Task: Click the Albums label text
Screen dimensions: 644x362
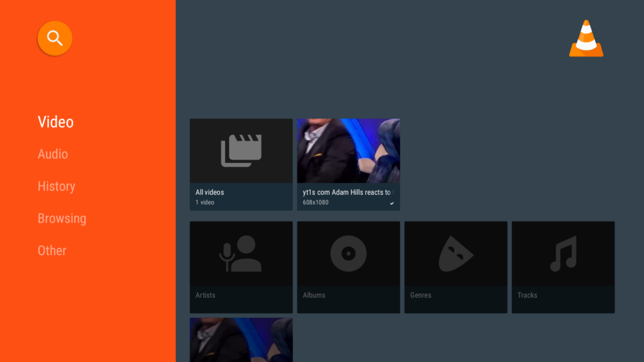Action: [x=314, y=295]
